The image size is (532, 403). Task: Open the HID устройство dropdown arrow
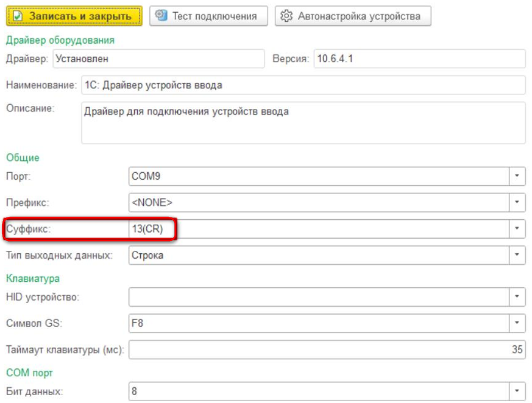tap(517, 297)
